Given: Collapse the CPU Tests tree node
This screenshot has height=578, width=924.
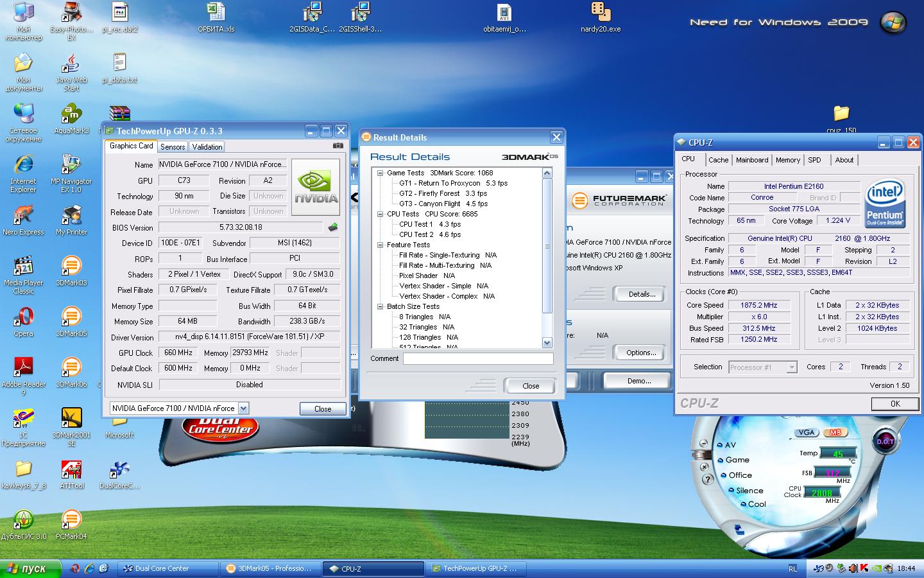Looking at the screenshot, I should point(380,214).
